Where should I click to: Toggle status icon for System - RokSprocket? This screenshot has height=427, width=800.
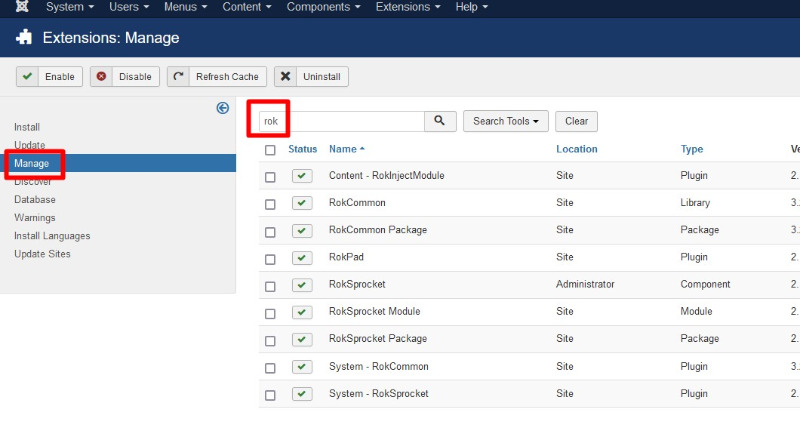point(302,394)
